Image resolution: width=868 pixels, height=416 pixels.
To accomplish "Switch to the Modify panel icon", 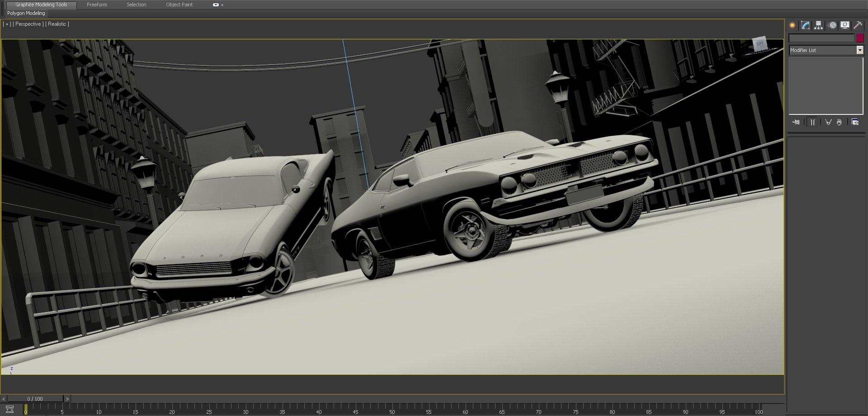I will click(805, 25).
